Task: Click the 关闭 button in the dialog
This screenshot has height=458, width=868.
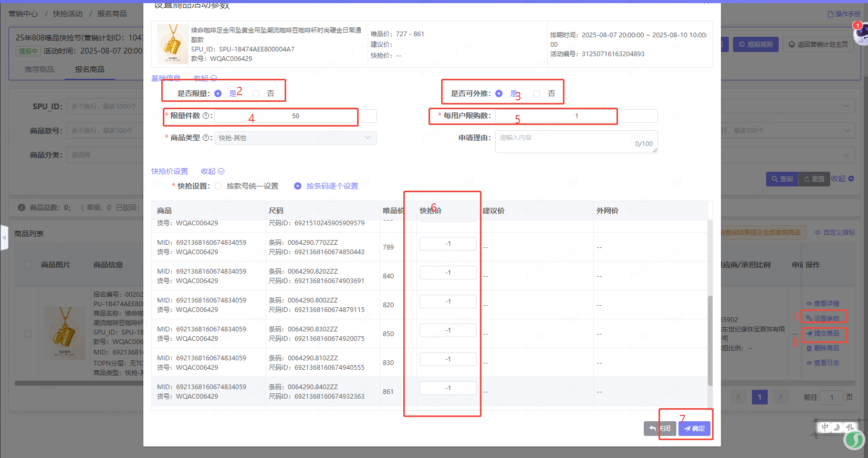Action: (660, 429)
